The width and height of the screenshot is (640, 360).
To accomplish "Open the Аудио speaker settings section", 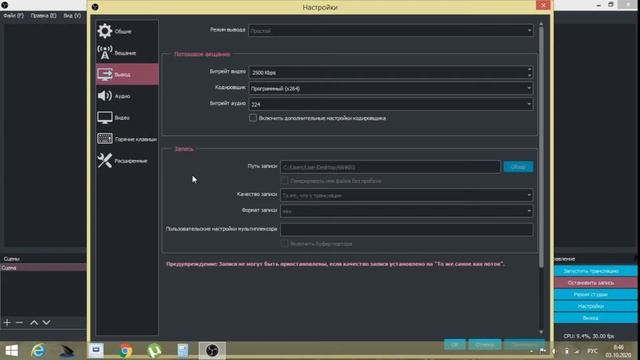I will 127,96.
